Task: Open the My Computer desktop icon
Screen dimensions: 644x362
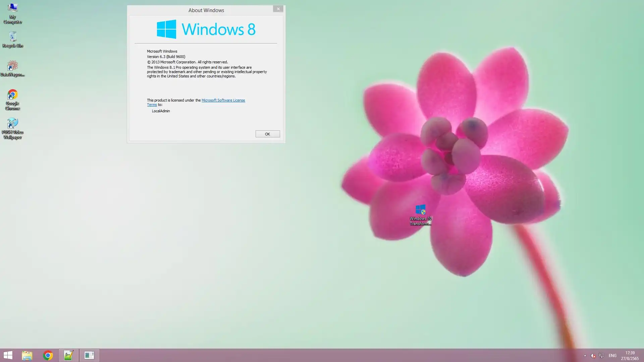Action: [x=12, y=13]
